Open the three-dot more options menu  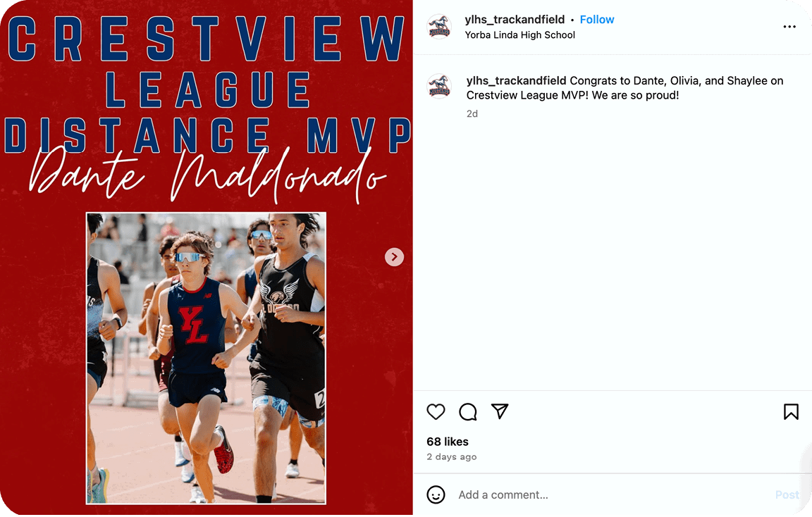click(x=789, y=26)
